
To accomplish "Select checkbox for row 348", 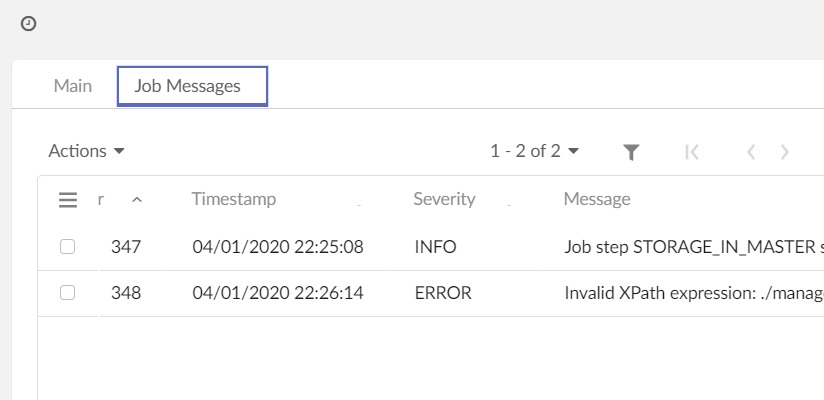I will pyautogui.click(x=68, y=293).
